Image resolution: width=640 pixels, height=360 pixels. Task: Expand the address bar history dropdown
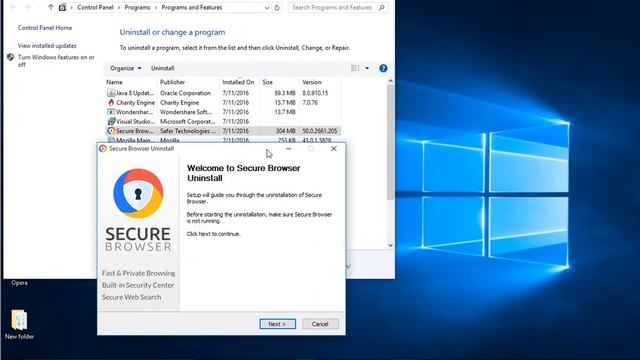point(267,7)
